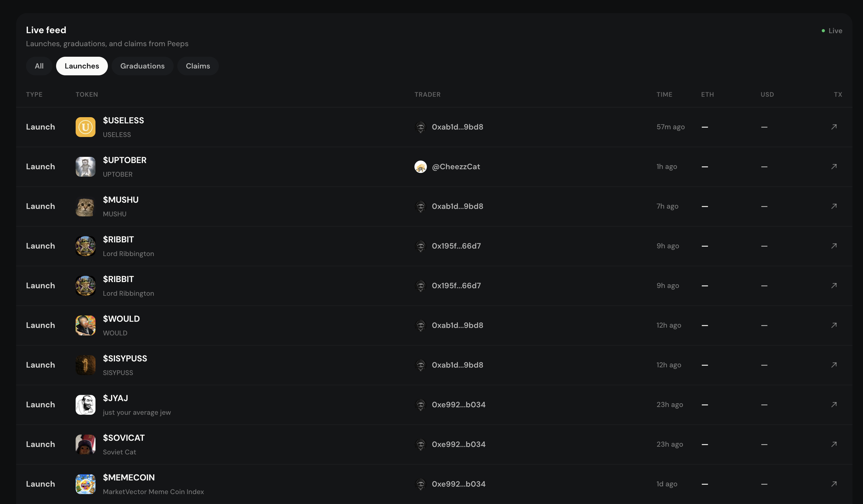The width and height of the screenshot is (863, 504).
Task: Open transaction arrow for $MEMECOIN launch
Action: [834, 484]
